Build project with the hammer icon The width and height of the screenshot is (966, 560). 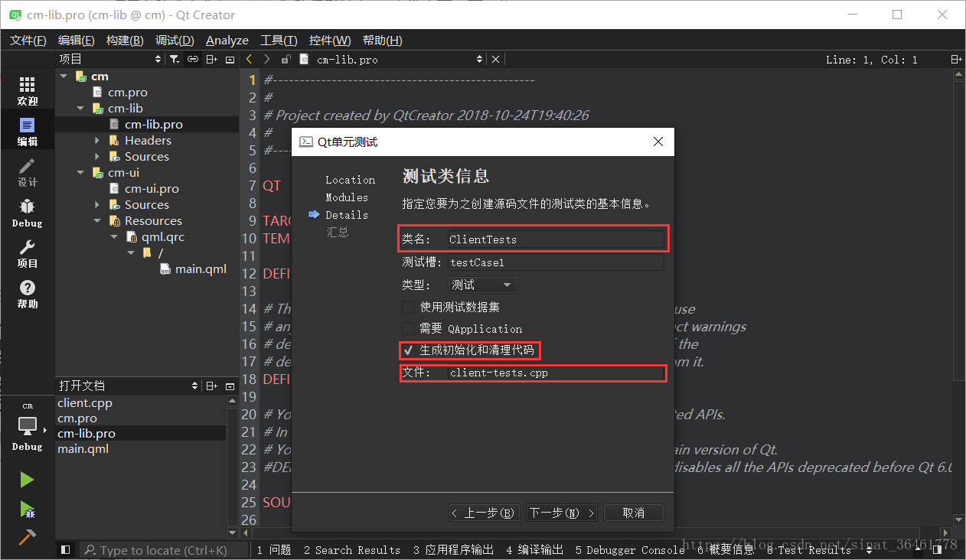pos(27,537)
